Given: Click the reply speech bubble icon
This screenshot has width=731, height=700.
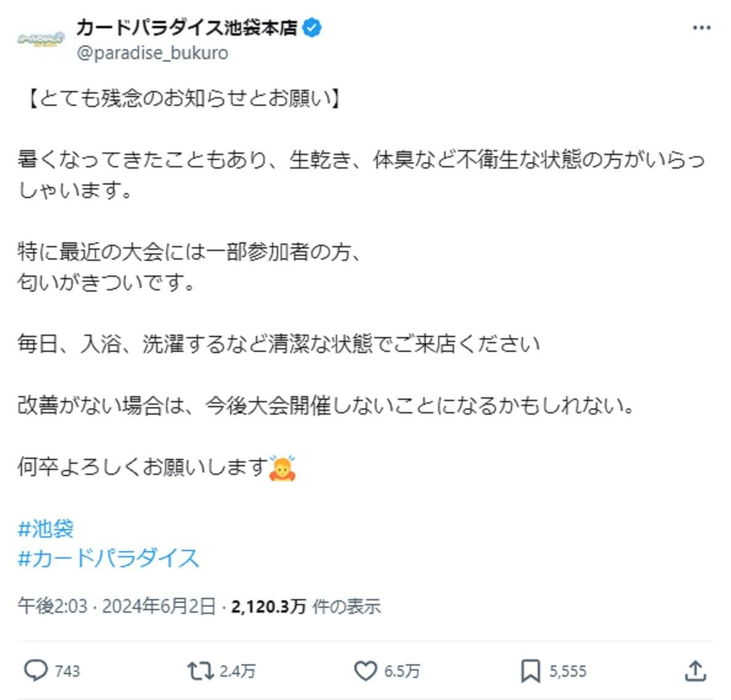Looking at the screenshot, I should point(35,670).
